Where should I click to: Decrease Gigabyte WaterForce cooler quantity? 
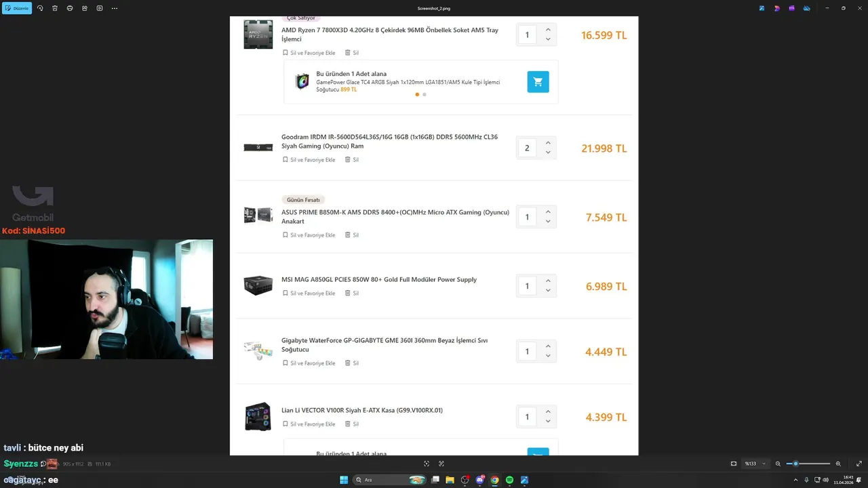coord(548,356)
